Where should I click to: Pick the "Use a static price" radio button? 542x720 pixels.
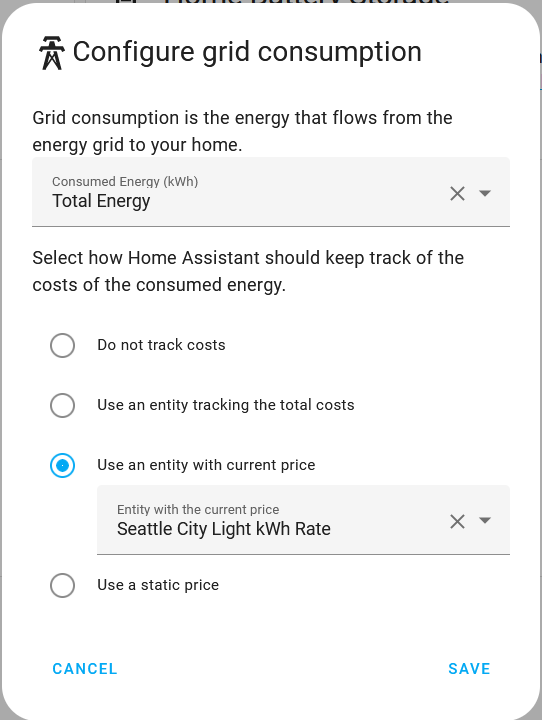(62, 585)
